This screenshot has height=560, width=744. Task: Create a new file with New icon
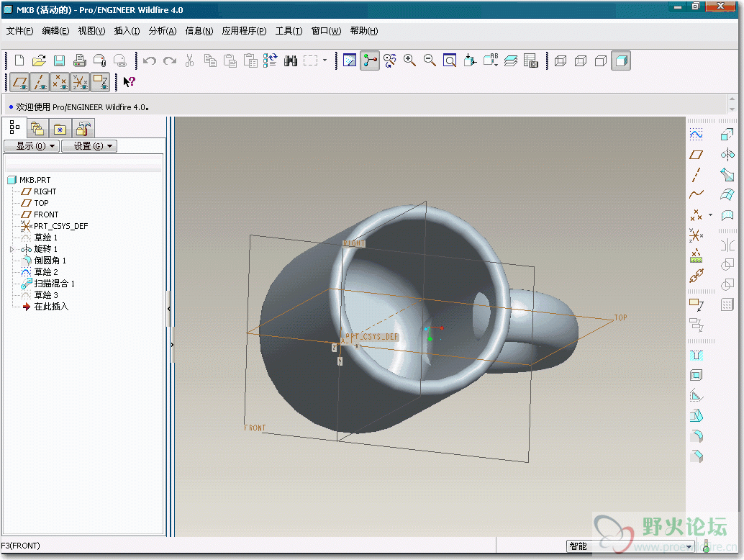click(19, 60)
